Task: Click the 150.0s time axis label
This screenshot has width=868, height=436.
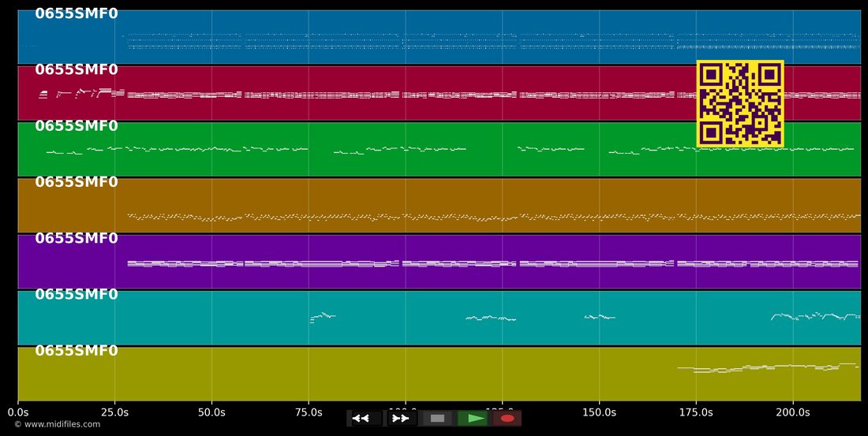Action: tap(599, 412)
